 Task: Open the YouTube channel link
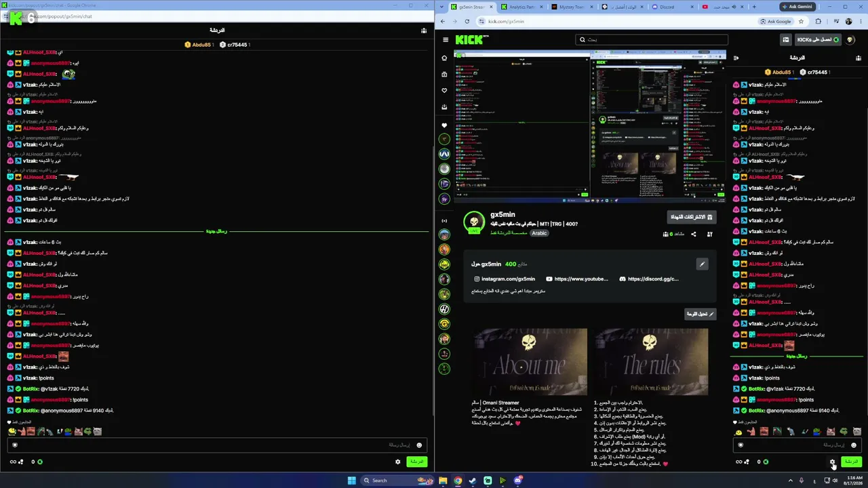[577, 279]
